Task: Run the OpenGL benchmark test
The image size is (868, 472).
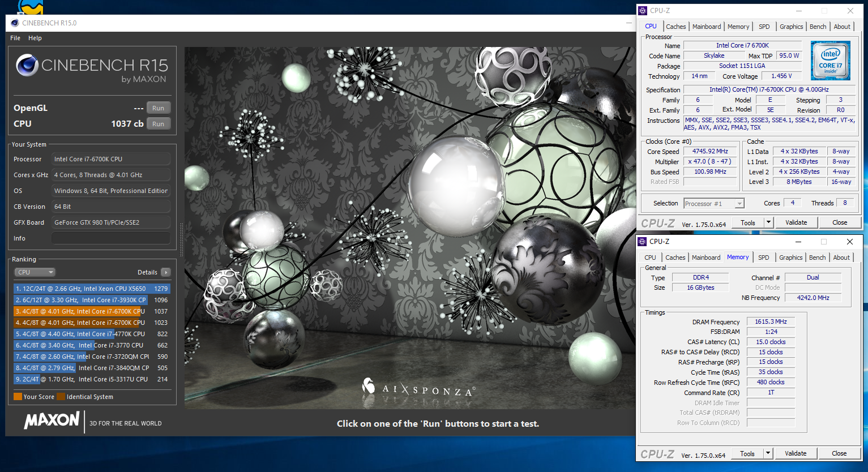Action: [159, 108]
